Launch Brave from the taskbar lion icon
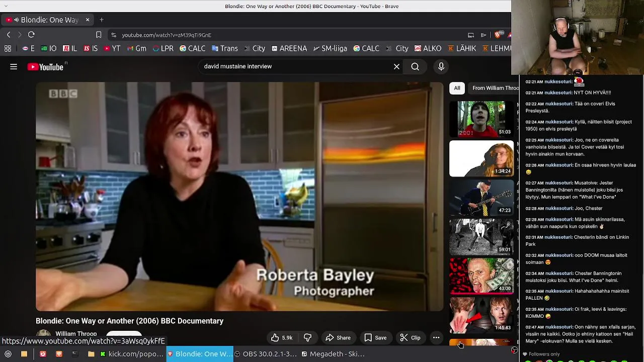Image resolution: width=644 pixels, height=362 pixels. point(59,354)
